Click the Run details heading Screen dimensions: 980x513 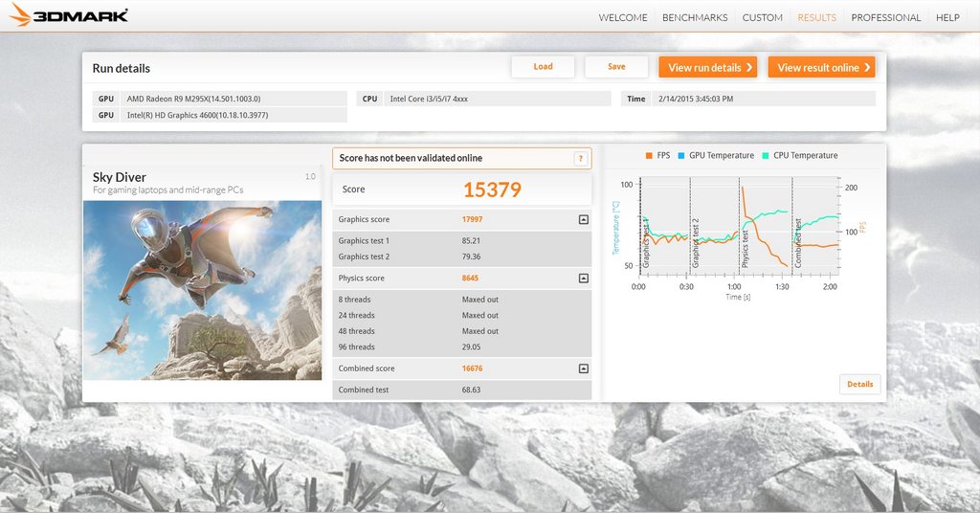click(x=122, y=69)
